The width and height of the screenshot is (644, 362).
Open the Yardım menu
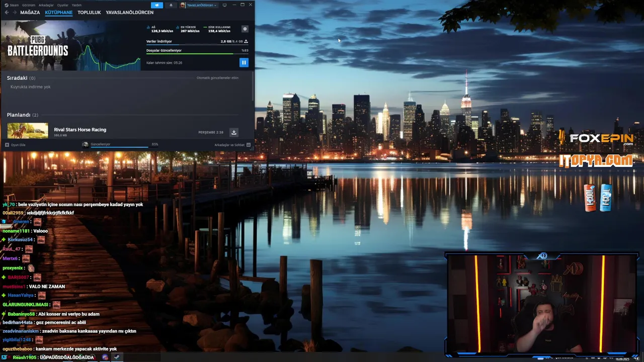(x=76, y=5)
